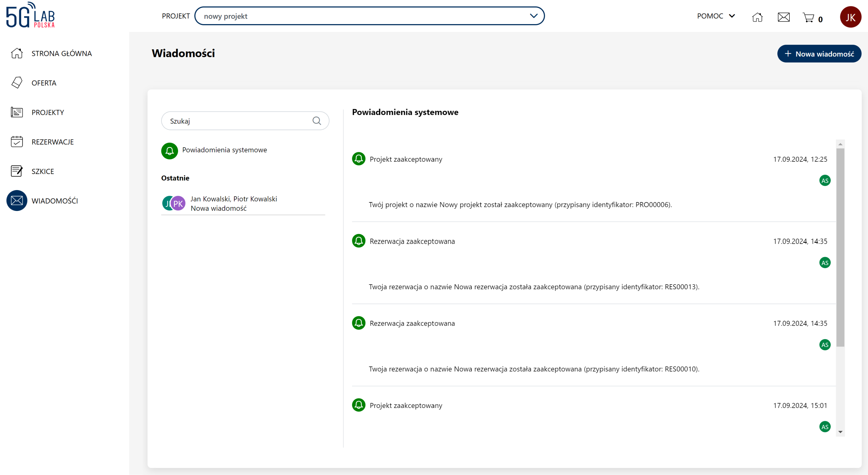Click the scrollbar down arrow
This screenshot has width=868, height=475.
pyautogui.click(x=840, y=432)
